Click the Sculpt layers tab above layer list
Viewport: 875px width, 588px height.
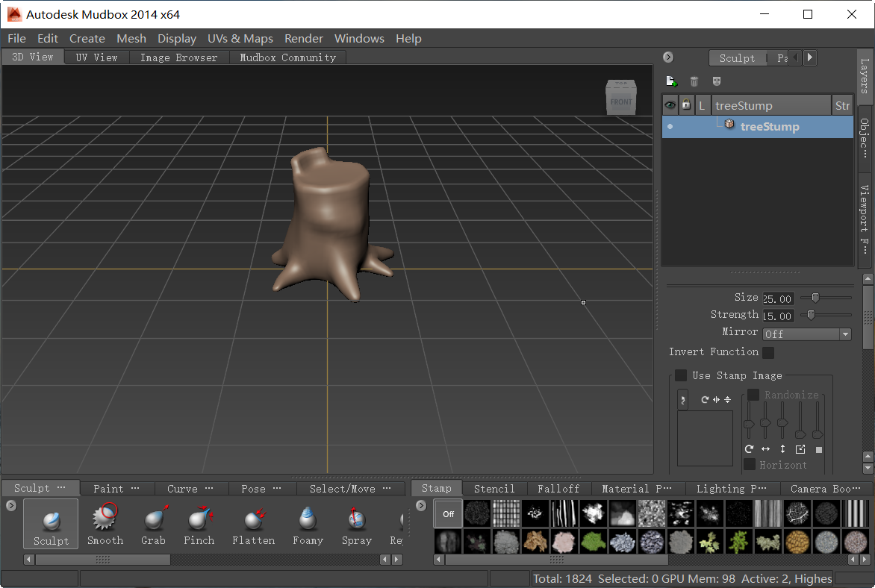[x=737, y=58]
